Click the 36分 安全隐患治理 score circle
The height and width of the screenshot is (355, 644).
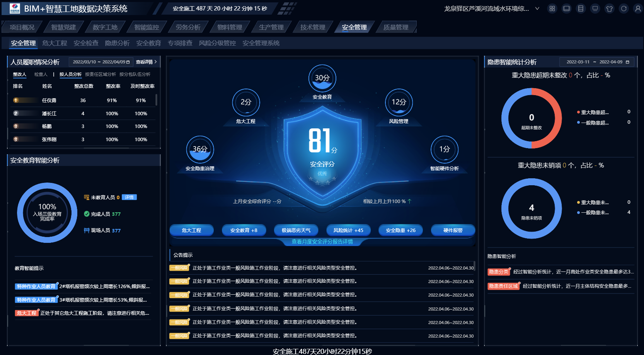(200, 150)
